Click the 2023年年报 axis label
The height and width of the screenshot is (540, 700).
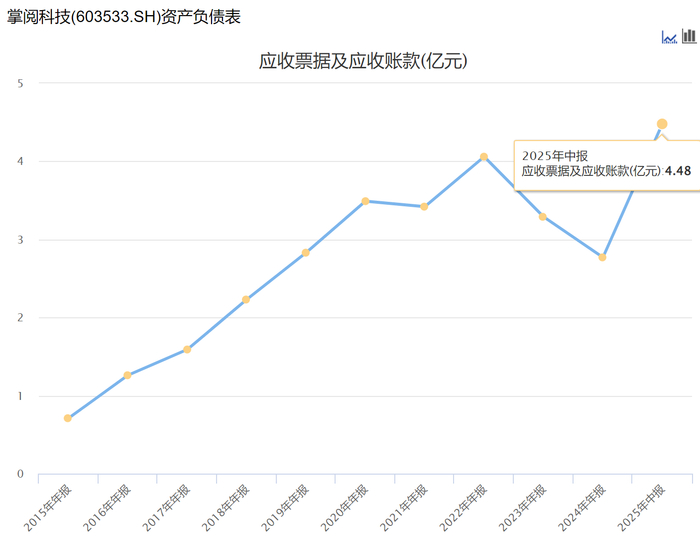click(x=522, y=508)
